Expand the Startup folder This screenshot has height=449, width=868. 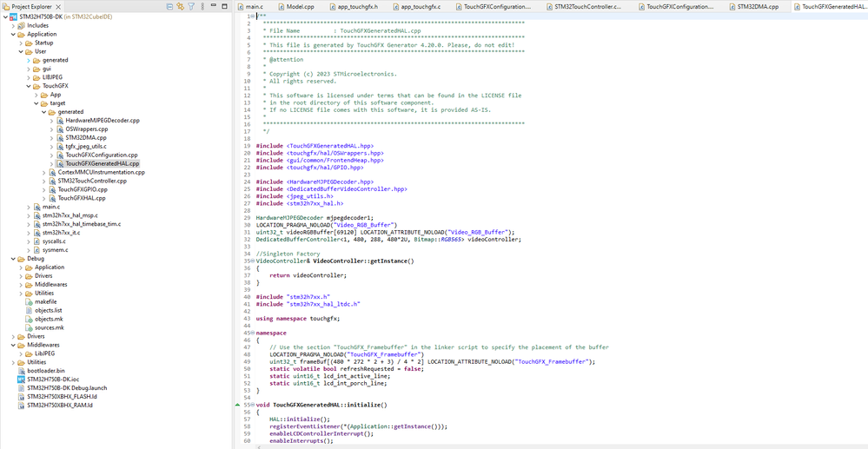pos(21,43)
